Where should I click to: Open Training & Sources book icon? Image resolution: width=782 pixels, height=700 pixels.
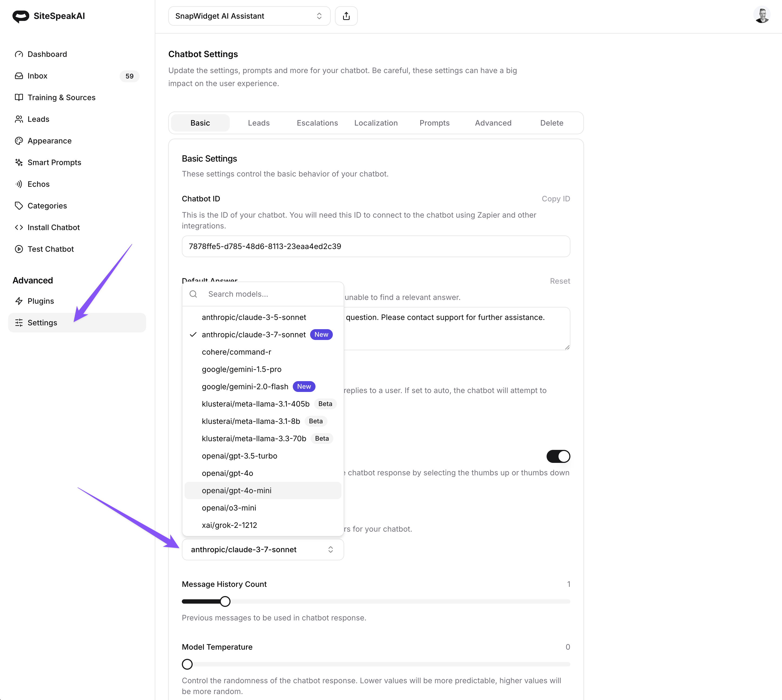tap(19, 97)
